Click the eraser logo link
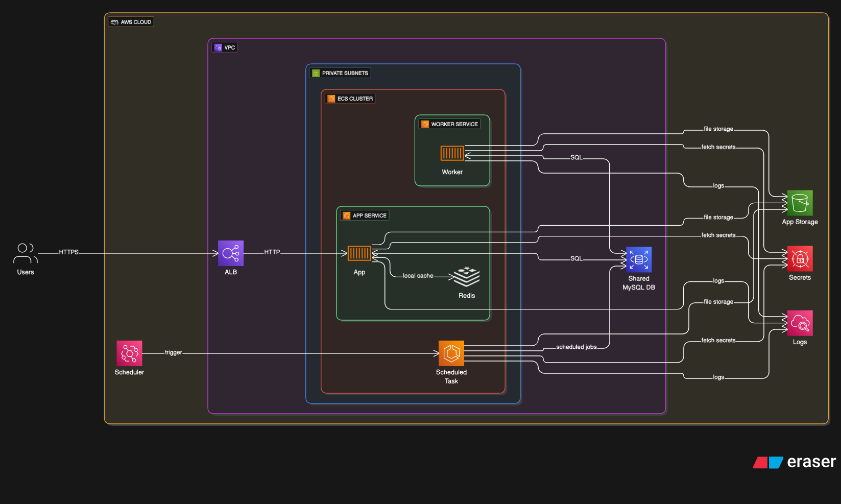Viewport: 841px width, 504px height. coord(795,462)
